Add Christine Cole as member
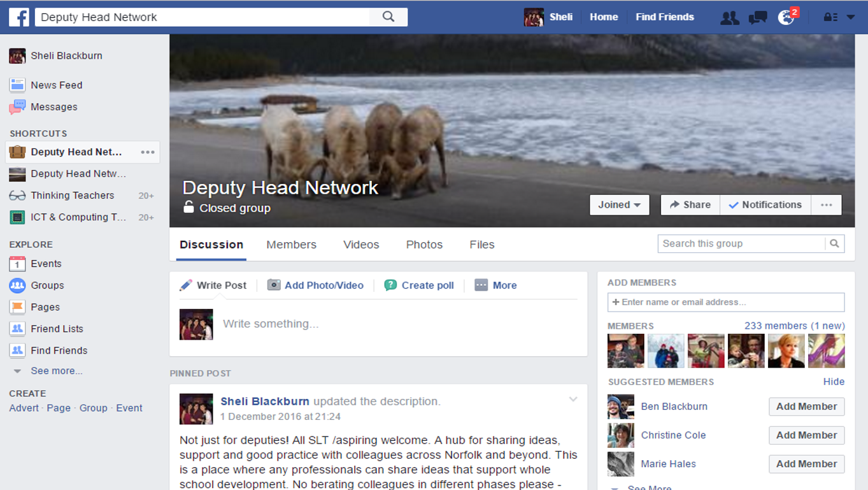 click(x=806, y=435)
